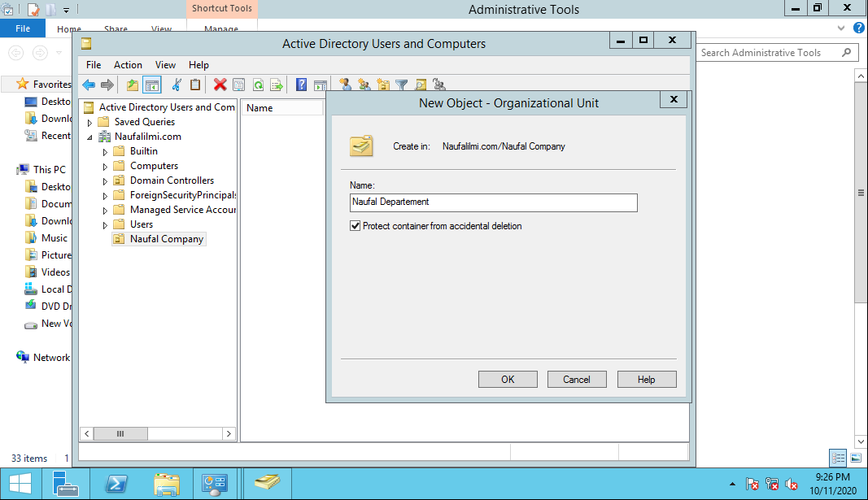Screen dimensions: 868x500
Task: Toggle Show/Hide Action Pane icon
Action: click(x=320, y=85)
